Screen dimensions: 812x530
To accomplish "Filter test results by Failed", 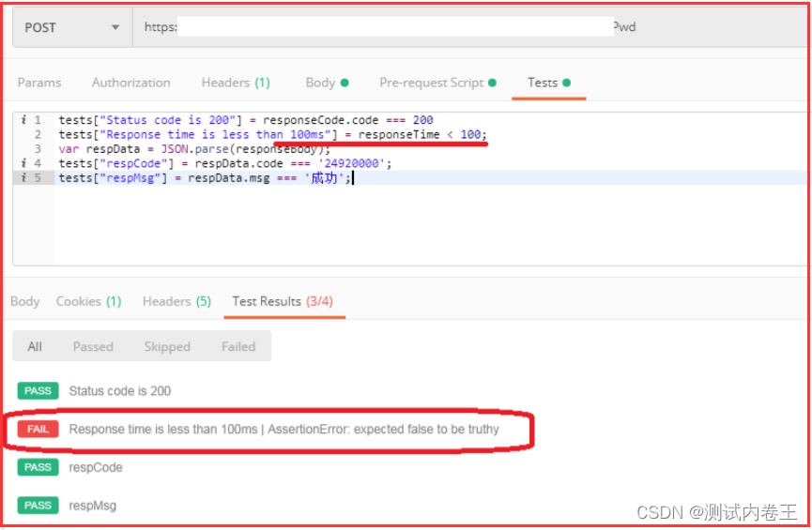I will click(x=238, y=347).
